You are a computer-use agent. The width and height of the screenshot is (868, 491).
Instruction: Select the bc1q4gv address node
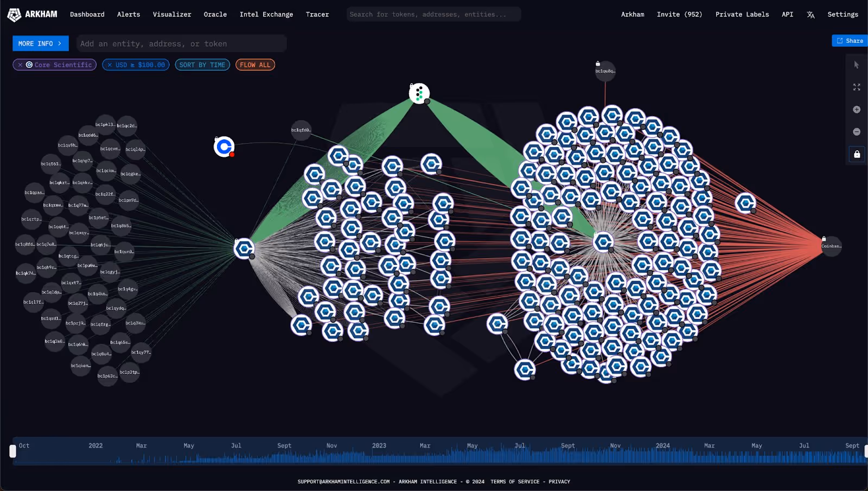click(127, 289)
